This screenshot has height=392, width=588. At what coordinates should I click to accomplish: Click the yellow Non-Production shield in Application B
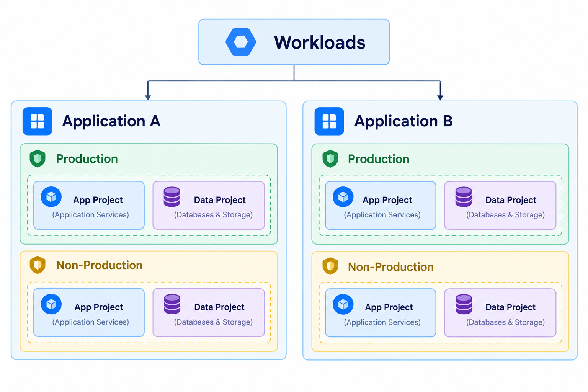330,266
